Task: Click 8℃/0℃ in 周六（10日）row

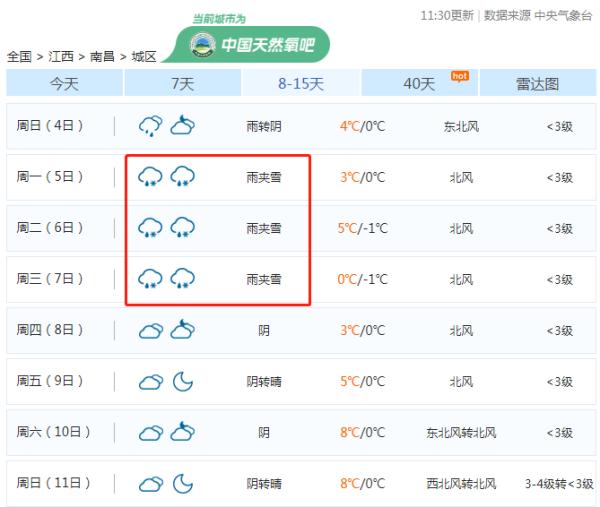Action: click(x=362, y=432)
